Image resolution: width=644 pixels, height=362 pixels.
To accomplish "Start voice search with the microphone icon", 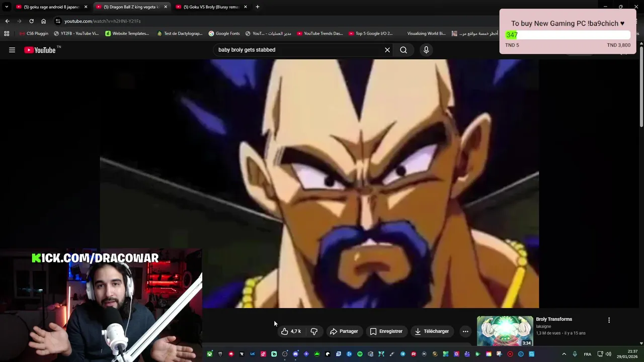I will 426,50.
